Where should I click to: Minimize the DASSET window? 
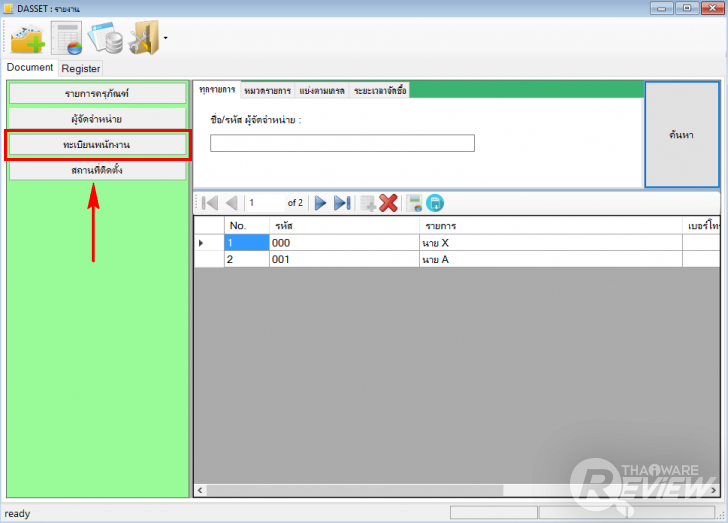click(x=662, y=8)
